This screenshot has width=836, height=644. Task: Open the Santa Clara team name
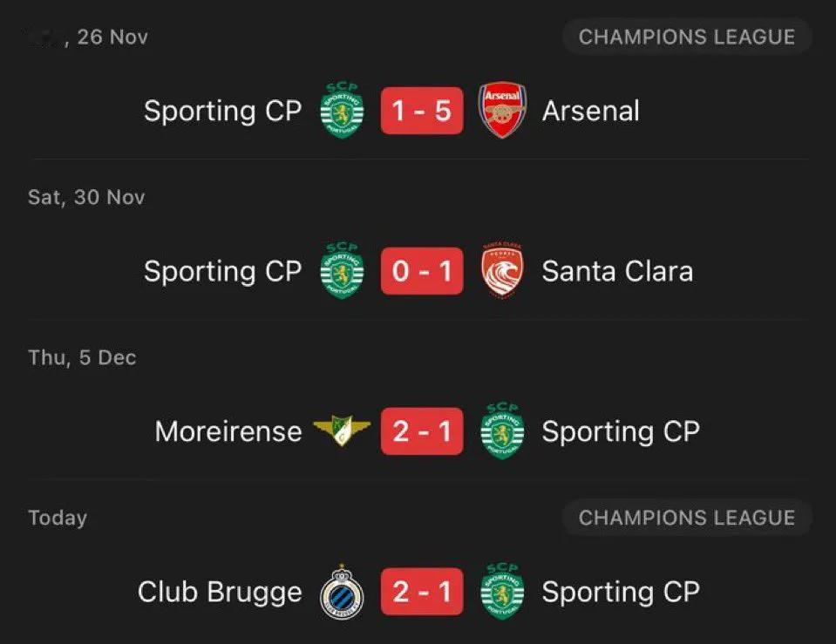pyautogui.click(x=617, y=271)
